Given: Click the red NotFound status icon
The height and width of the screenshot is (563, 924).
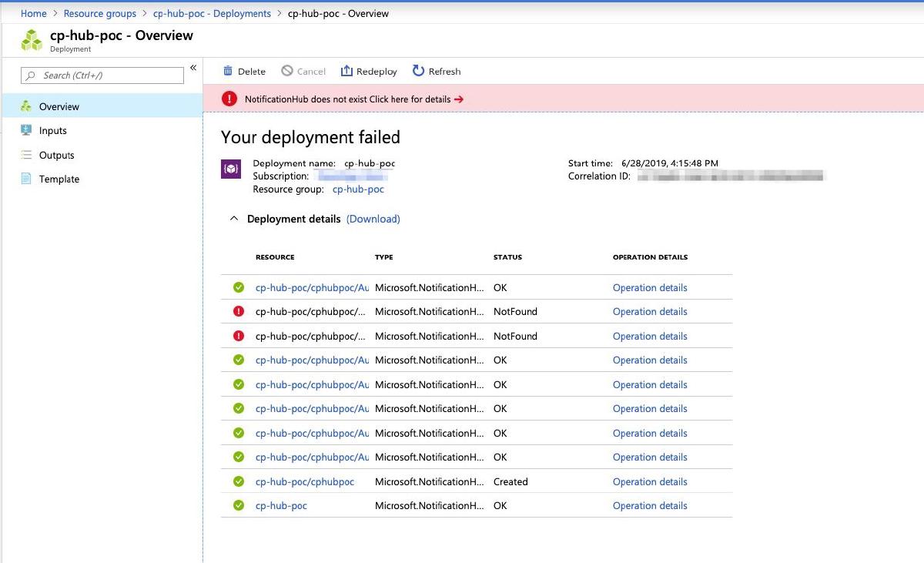Looking at the screenshot, I should 239,311.
